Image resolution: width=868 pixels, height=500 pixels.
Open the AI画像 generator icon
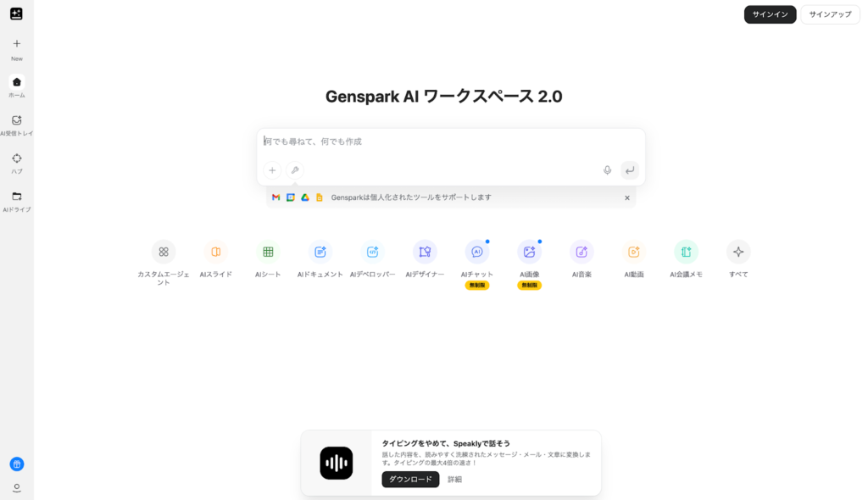click(x=529, y=252)
